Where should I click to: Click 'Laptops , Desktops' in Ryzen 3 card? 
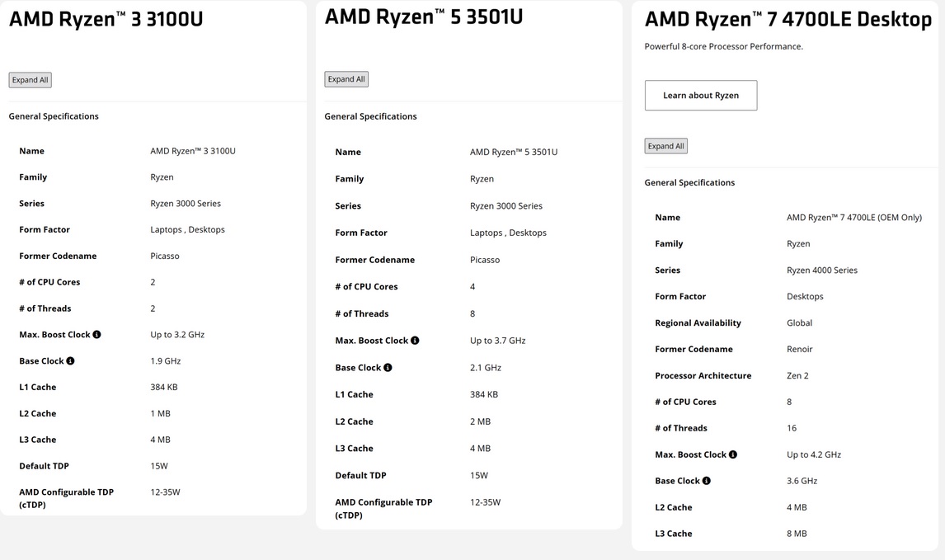(x=187, y=229)
